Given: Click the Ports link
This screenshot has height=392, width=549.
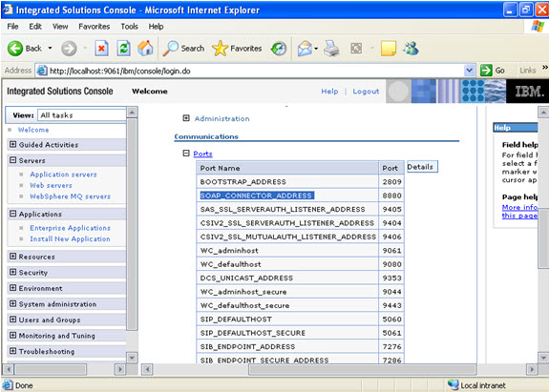Looking at the screenshot, I should coord(202,154).
